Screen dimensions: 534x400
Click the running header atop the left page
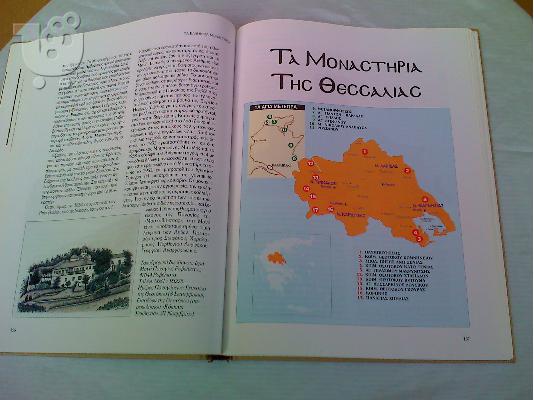pyautogui.click(x=206, y=36)
